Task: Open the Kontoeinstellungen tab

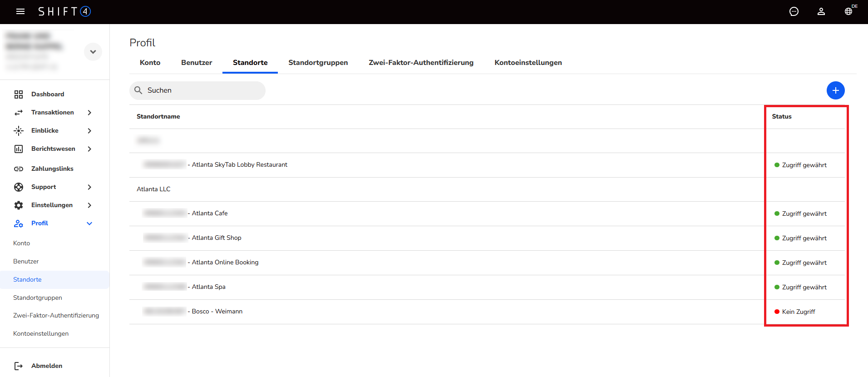Action: (528, 63)
